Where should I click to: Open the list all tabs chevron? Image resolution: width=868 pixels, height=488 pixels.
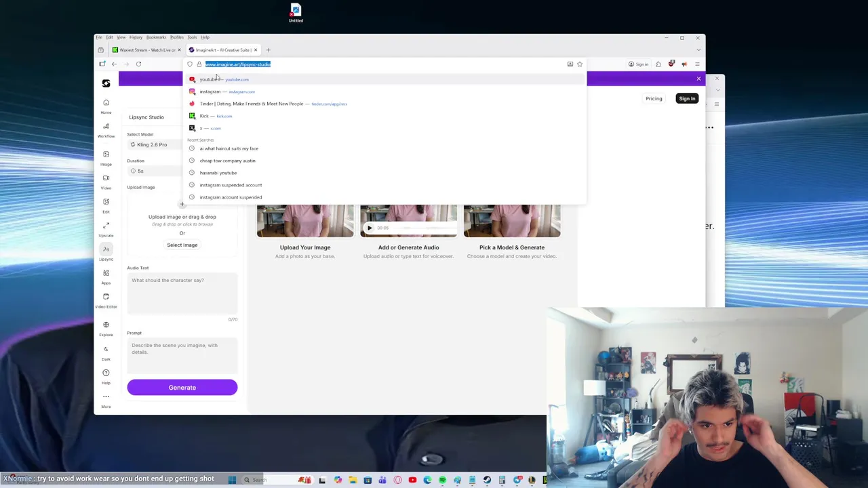tap(698, 49)
